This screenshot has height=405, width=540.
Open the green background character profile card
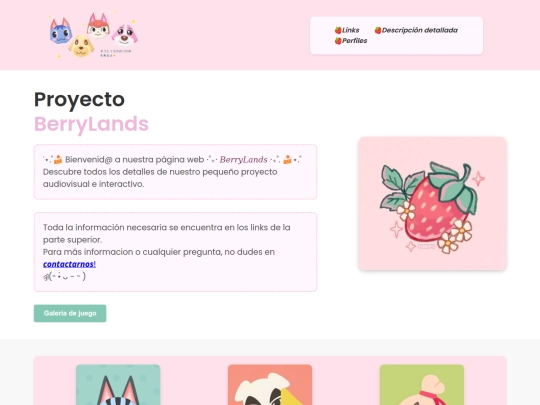click(x=422, y=385)
